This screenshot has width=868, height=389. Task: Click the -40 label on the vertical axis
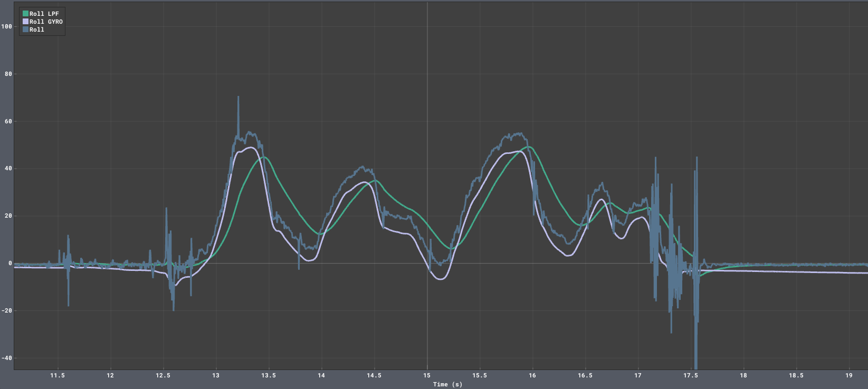7,358
